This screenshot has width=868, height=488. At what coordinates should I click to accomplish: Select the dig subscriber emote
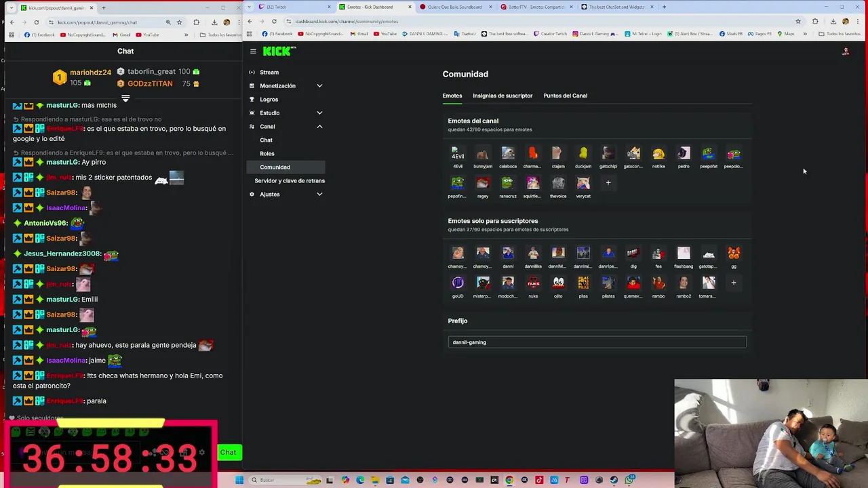point(633,257)
